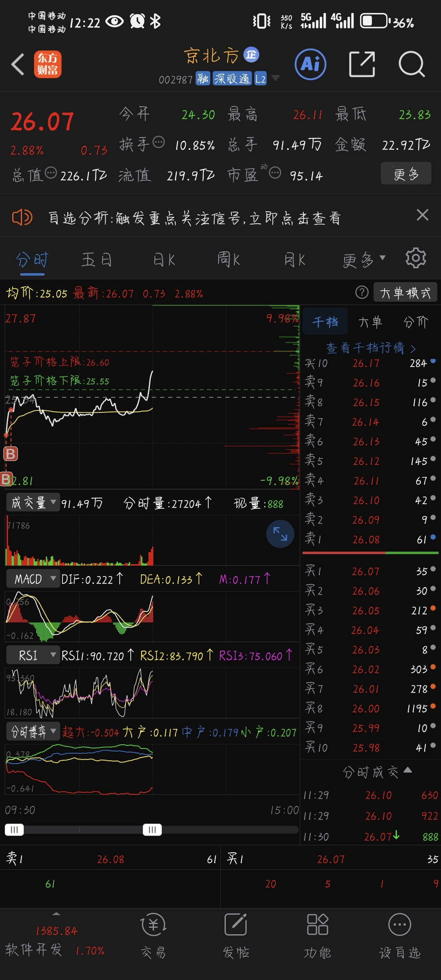Switch to the 周K tab
441x980 pixels.
click(229, 260)
